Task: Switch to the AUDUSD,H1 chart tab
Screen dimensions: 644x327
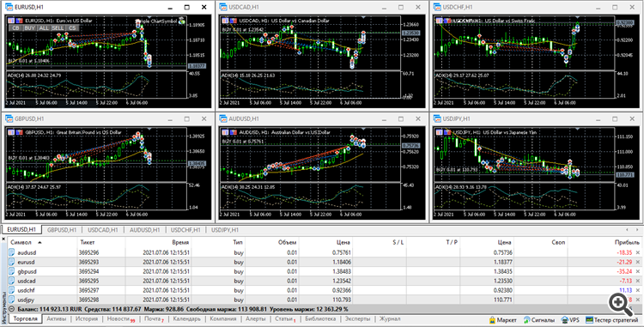Action: pos(144,230)
